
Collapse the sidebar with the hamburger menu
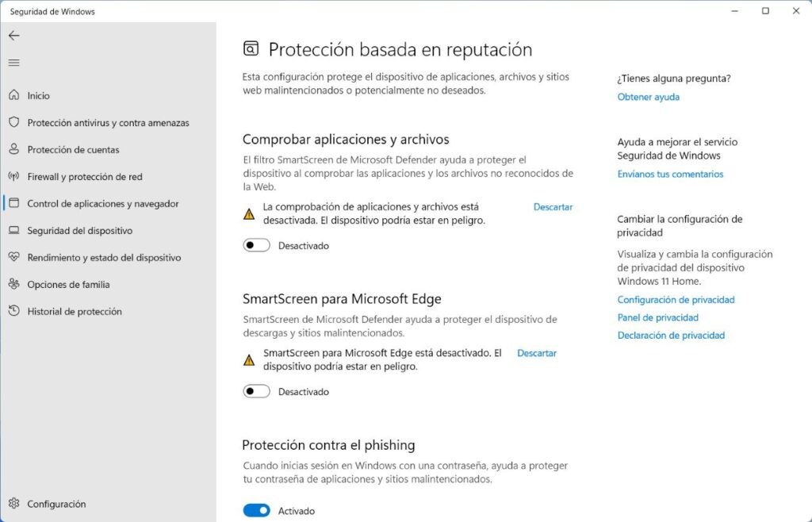(x=13, y=63)
